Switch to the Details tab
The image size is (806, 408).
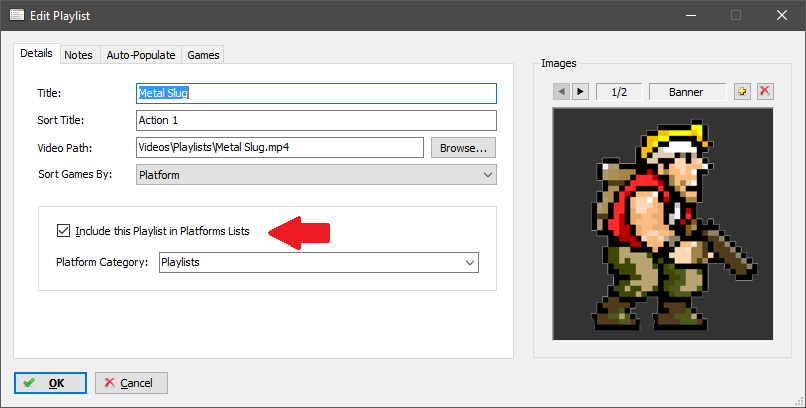point(36,53)
